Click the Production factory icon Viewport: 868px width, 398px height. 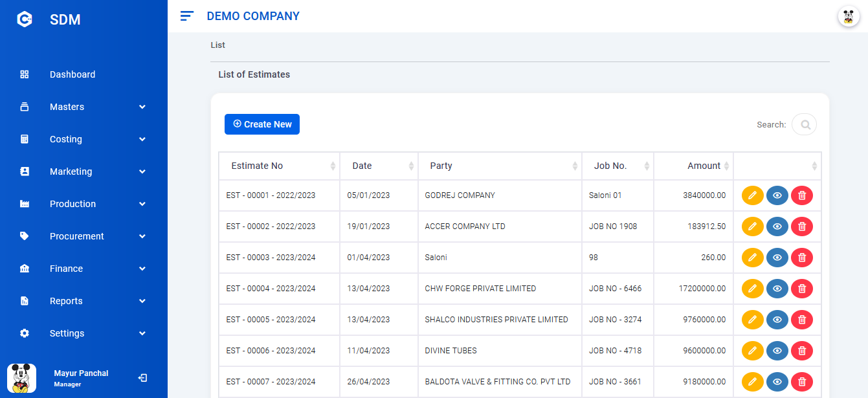(x=25, y=204)
